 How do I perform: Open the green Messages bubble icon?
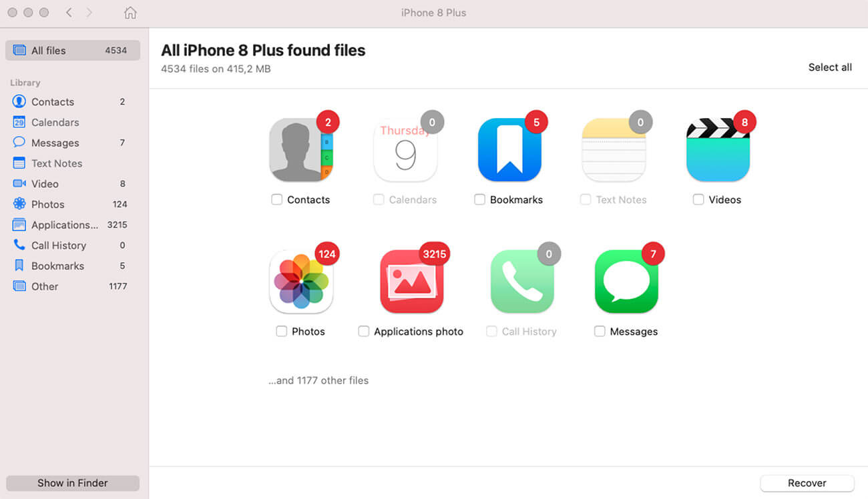coord(626,282)
